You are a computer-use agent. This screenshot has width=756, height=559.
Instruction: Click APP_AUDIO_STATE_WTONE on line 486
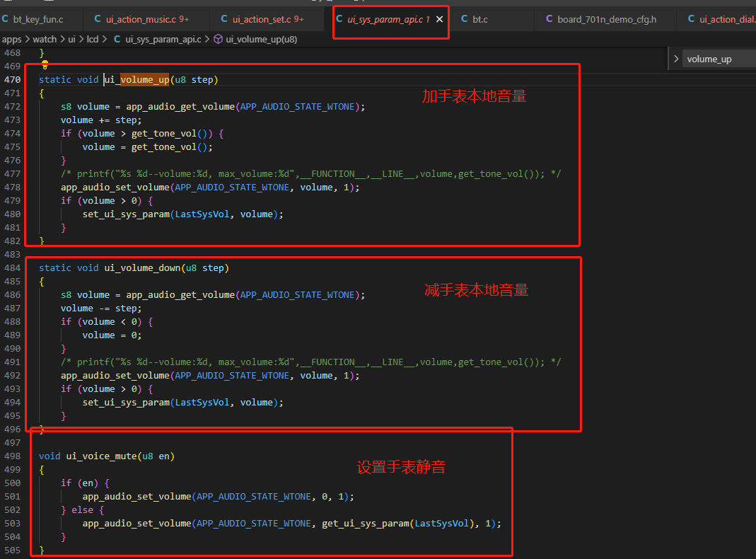coord(298,294)
